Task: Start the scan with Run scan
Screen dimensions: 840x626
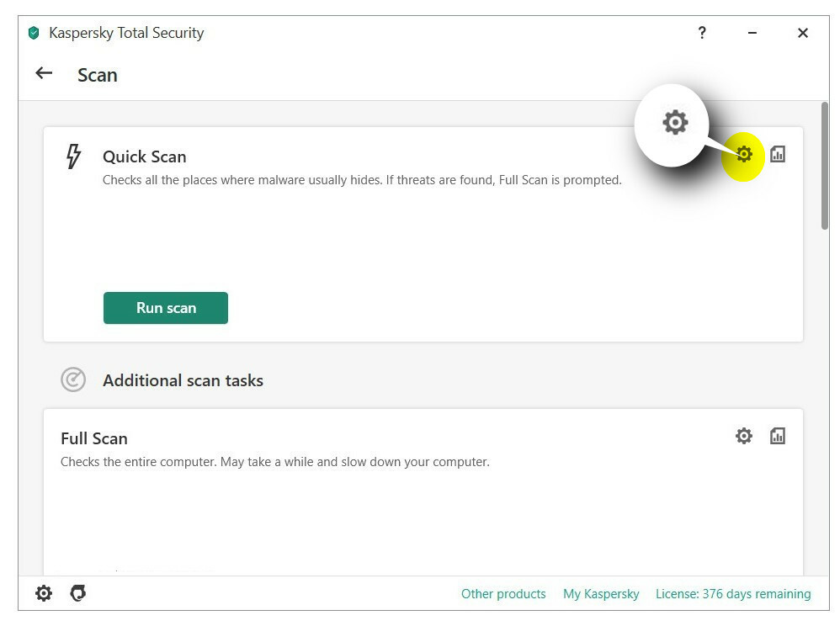Action: pos(166,308)
